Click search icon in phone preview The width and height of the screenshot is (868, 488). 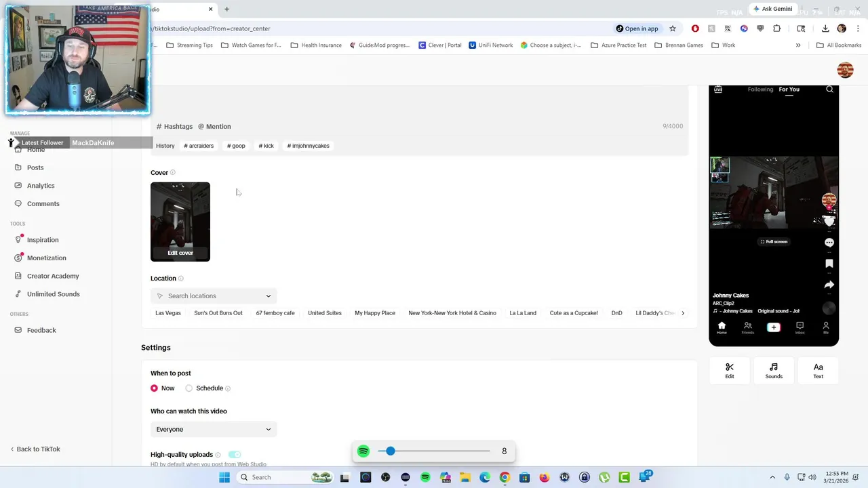point(829,89)
